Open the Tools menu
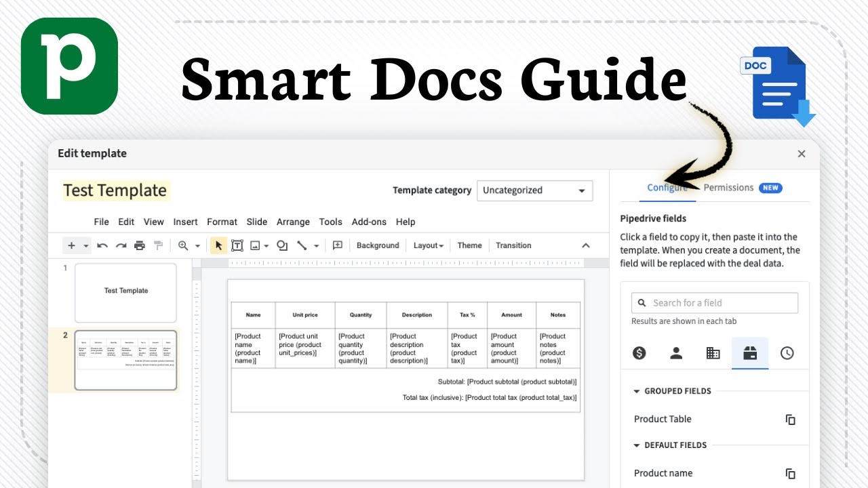868x488 pixels. pyautogui.click(x=330, y=222)
